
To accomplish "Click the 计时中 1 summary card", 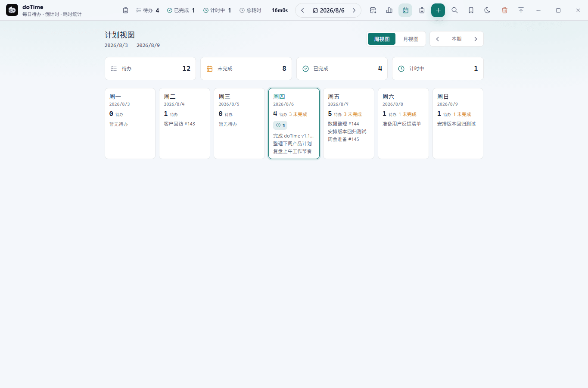I will (438, 69).
